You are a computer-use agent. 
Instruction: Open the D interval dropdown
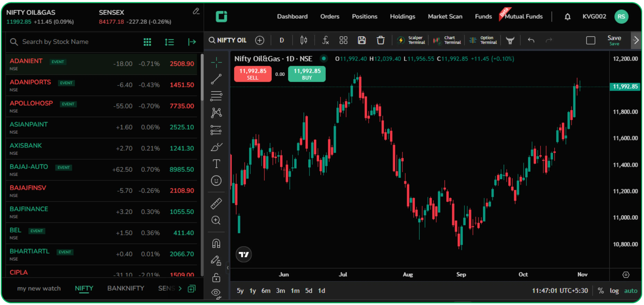tap(281, 40)
